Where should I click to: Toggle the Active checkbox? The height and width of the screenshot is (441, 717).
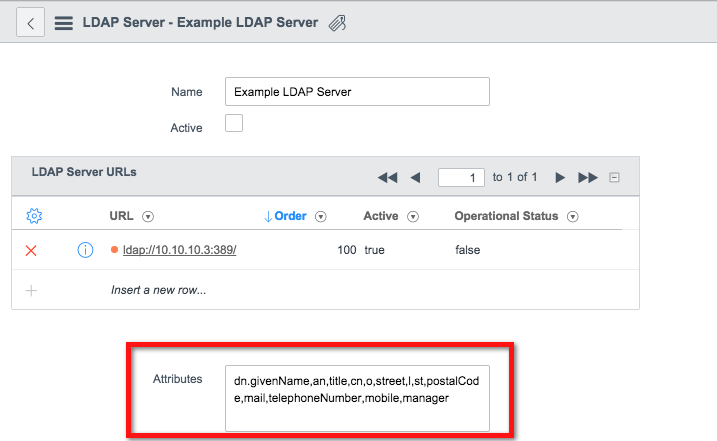point(234,123)
